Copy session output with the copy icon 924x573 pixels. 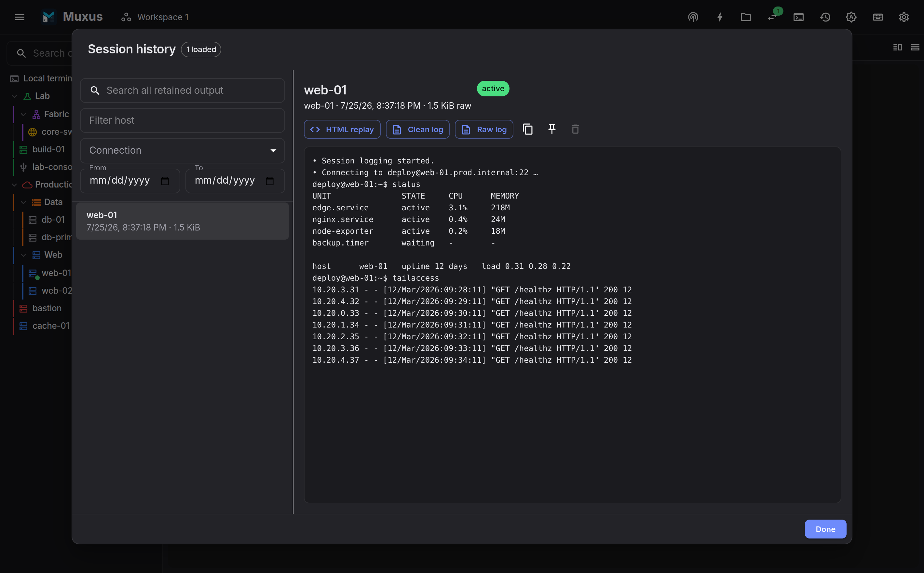tap(527, 129)
